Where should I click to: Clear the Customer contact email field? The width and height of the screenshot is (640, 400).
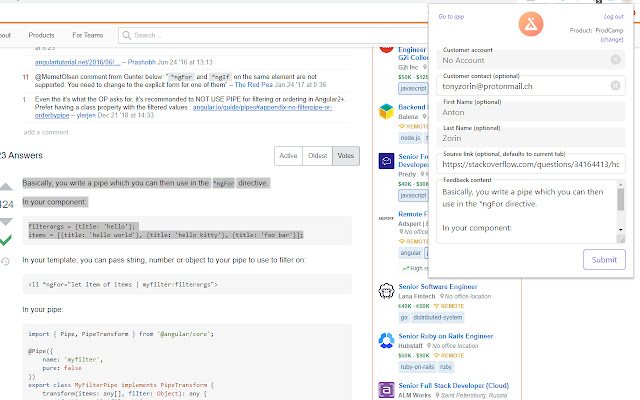615,85
